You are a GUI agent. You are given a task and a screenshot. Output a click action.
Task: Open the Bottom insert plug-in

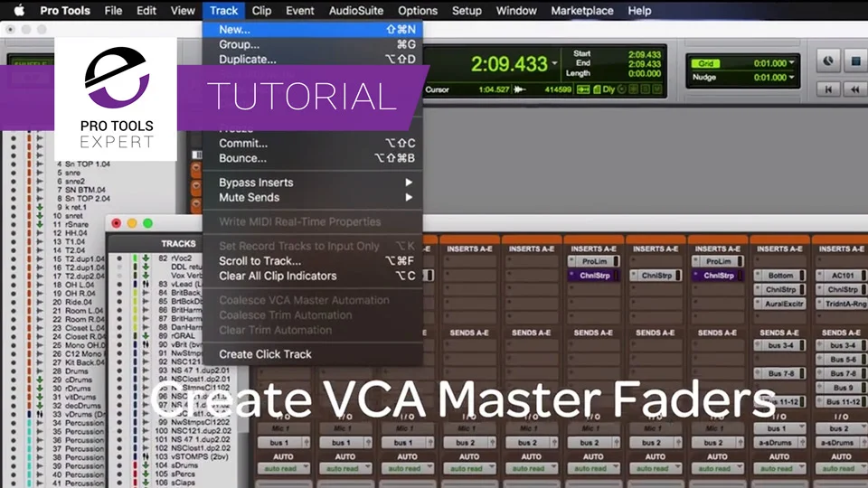780,276
